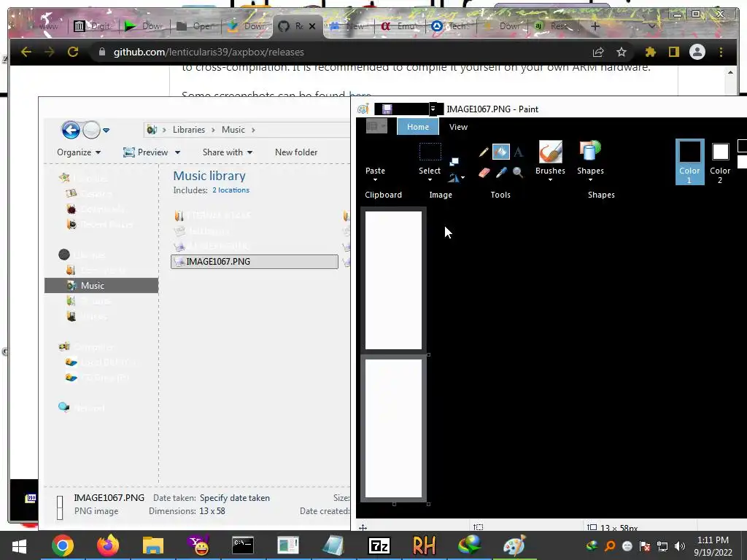This screenshot has height=560, width=747.
Task: Switch to the Tech browser tab
Action: [x=451, y=26]
